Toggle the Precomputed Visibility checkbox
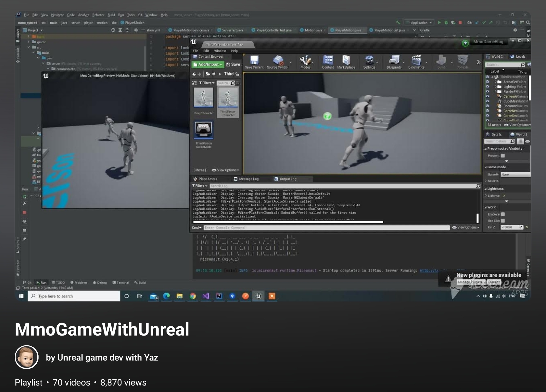 [x=503, y=156]
